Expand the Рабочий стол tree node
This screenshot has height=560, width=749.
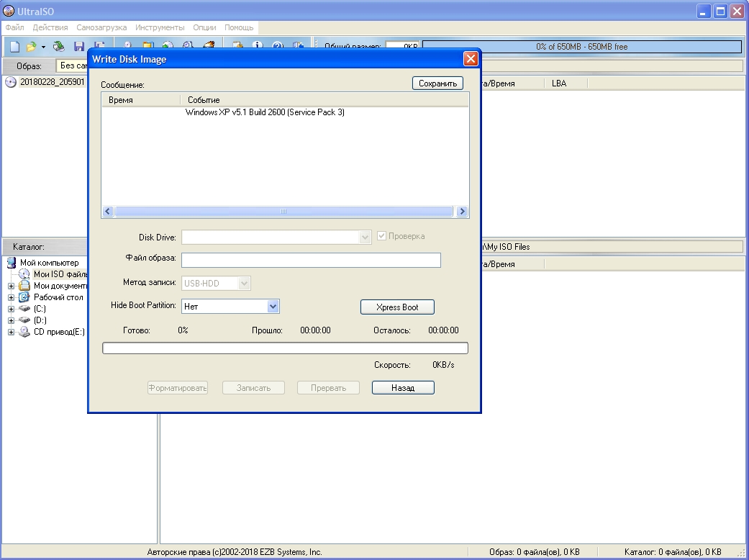point(11,297)
